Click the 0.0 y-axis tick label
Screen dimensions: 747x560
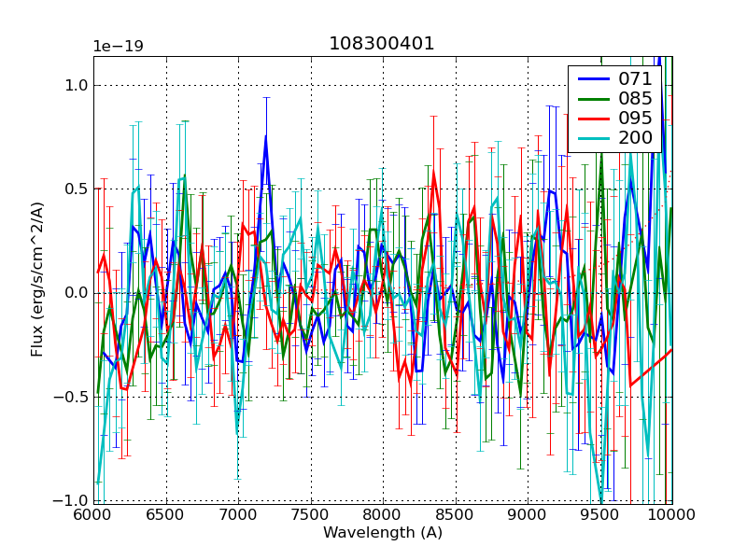(77, 293)
